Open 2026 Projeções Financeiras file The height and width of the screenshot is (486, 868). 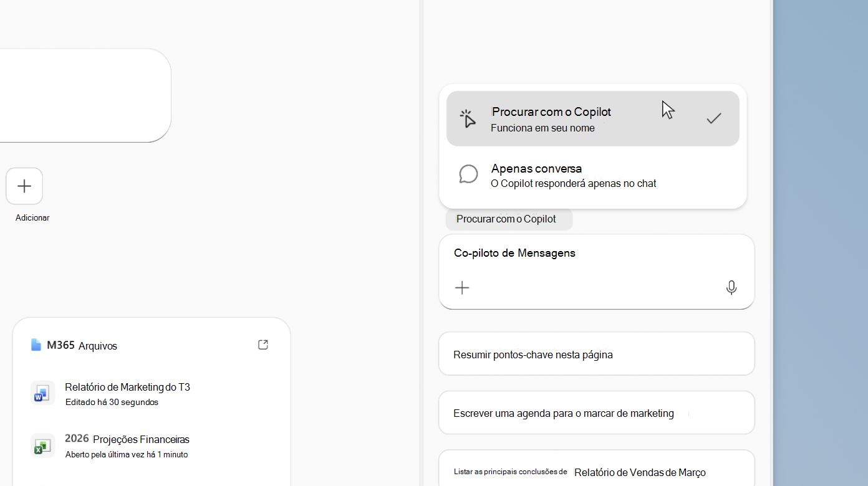click(152, 446)
